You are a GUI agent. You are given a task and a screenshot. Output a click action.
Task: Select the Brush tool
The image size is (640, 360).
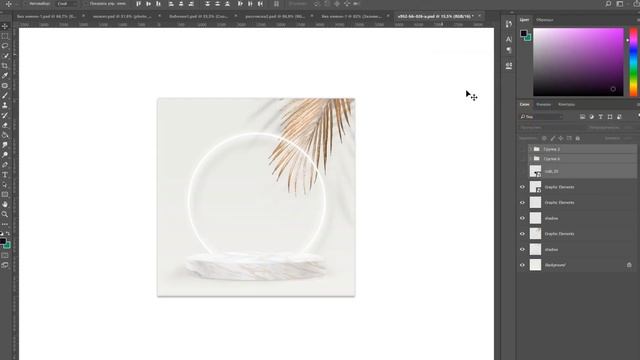[x=5, y=95]
